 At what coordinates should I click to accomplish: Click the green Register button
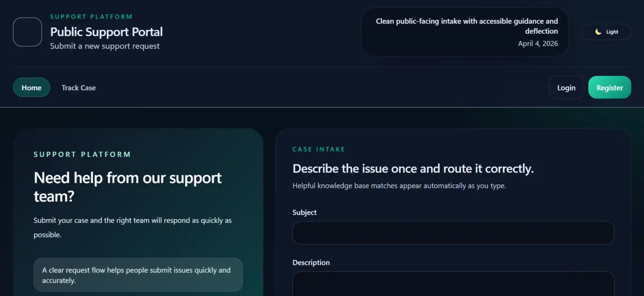pos(610,88)
